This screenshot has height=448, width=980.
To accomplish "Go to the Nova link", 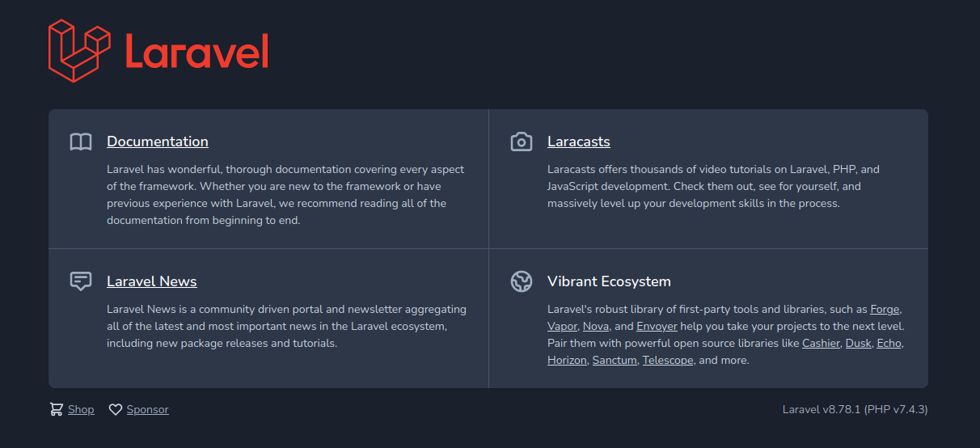I will pyautogui.click(x=596, y=326).
